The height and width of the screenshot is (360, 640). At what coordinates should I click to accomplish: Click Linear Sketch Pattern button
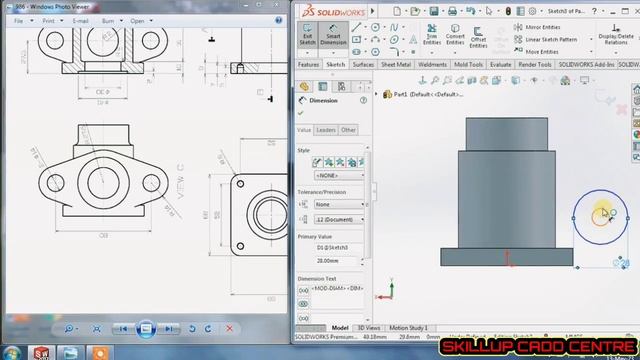click(545, 40)
